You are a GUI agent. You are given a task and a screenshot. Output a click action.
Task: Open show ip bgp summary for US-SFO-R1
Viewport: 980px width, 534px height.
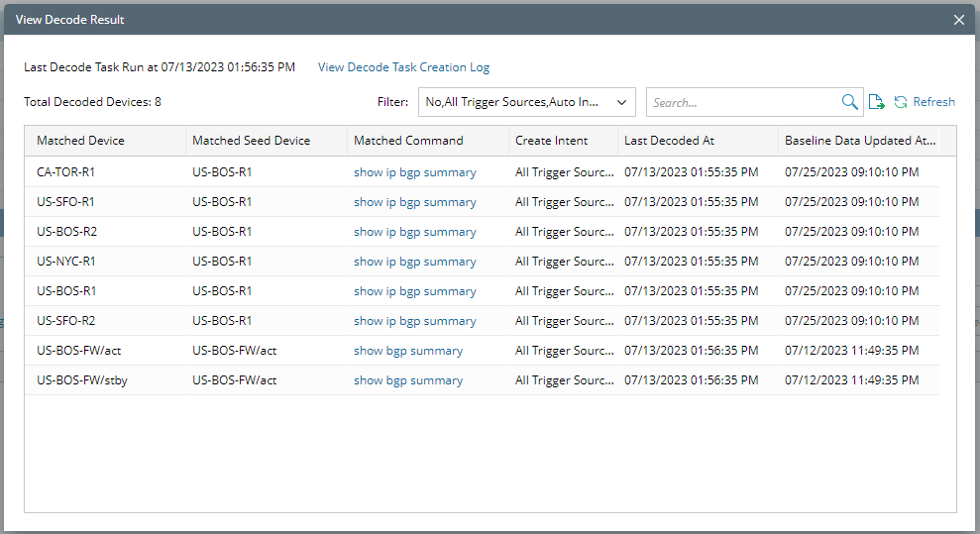point(415,202)
